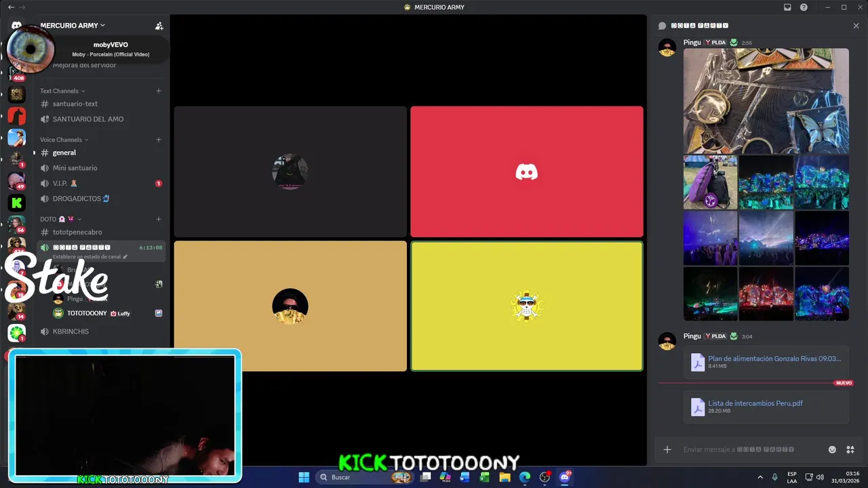Open the lime slice server icon
This screenshot has width=868, height=488.
17,333
